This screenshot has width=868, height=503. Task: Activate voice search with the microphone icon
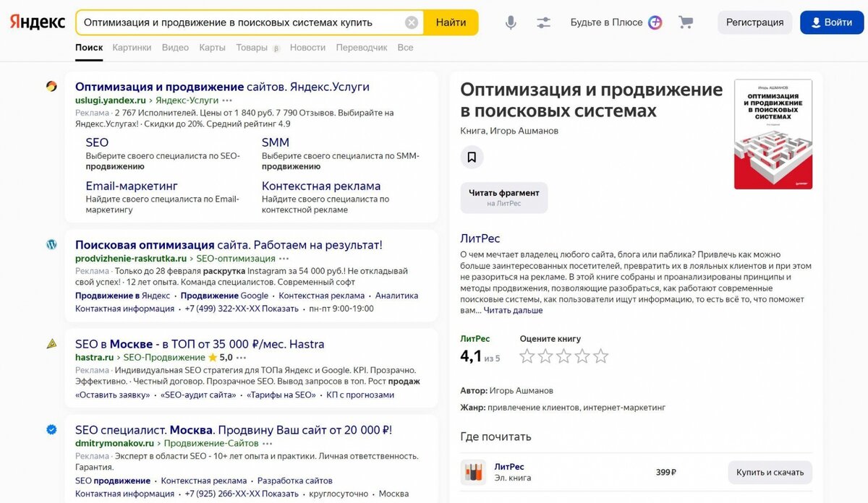511,22
